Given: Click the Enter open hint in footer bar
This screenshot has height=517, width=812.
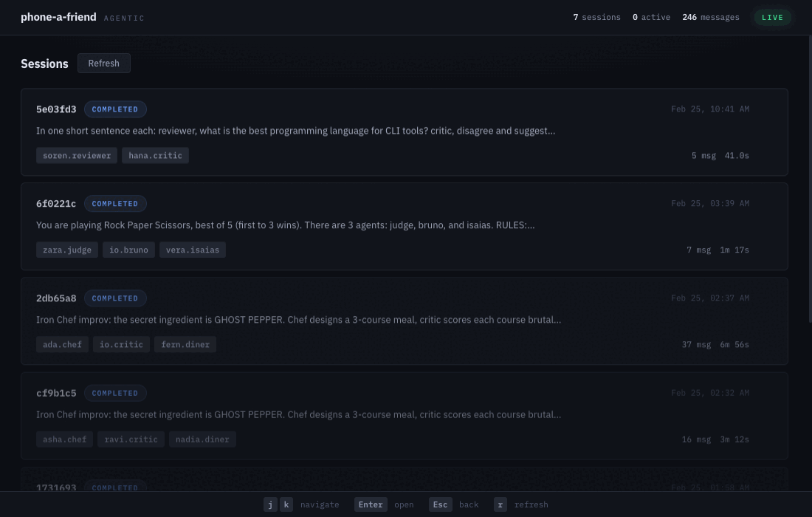Looking at the screenshot, I should pos(371,504).
